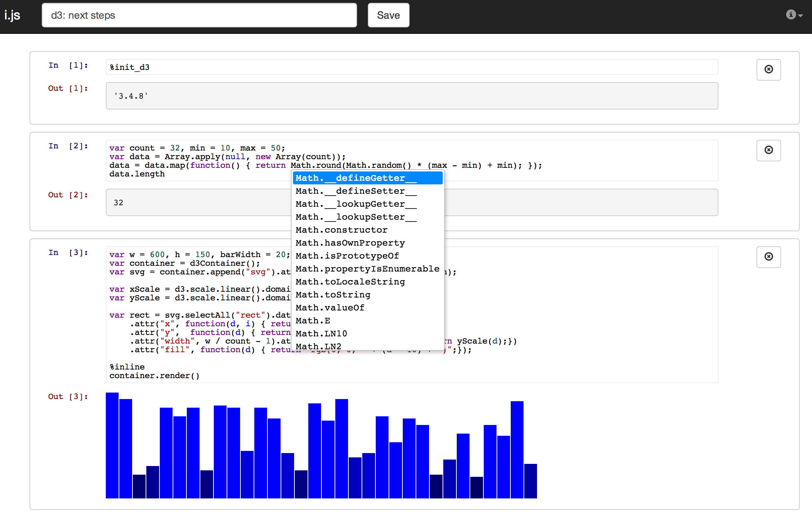This screenshot has height=515, width=812.
Task: Select Math.LN10 completion
Action: (x=367, y=333)
